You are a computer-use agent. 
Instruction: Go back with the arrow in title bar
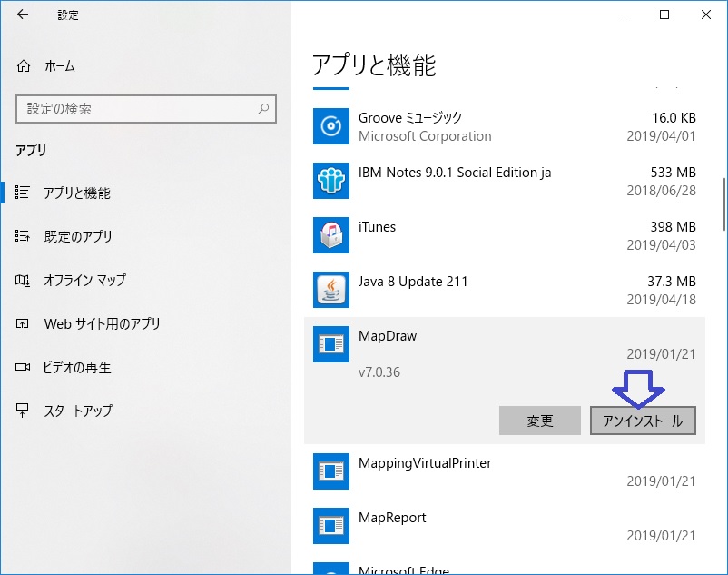click(23, 15)
